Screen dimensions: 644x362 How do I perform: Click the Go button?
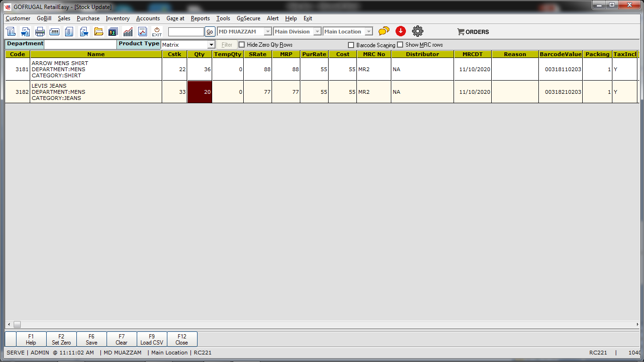click(x=210, y=32)
